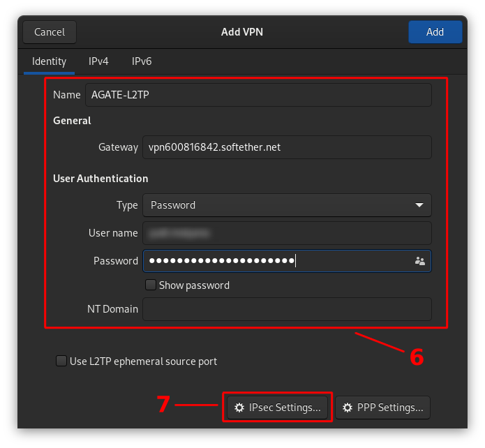Click the gear icon on PPP Settings

[348, 408]
